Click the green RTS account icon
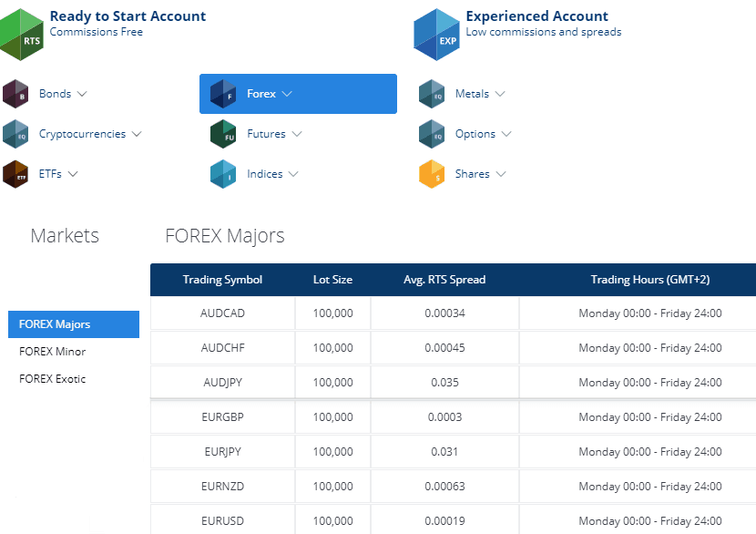 tap(22, 35)
